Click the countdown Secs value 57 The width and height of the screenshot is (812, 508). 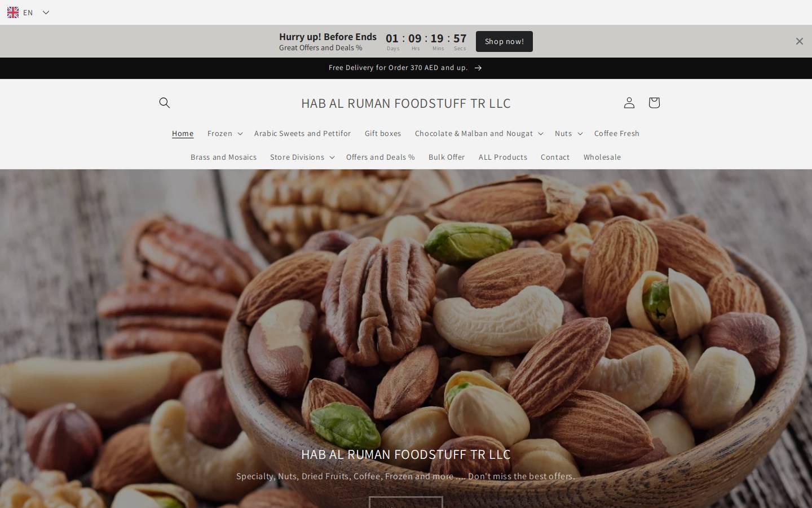pos(460,38)
